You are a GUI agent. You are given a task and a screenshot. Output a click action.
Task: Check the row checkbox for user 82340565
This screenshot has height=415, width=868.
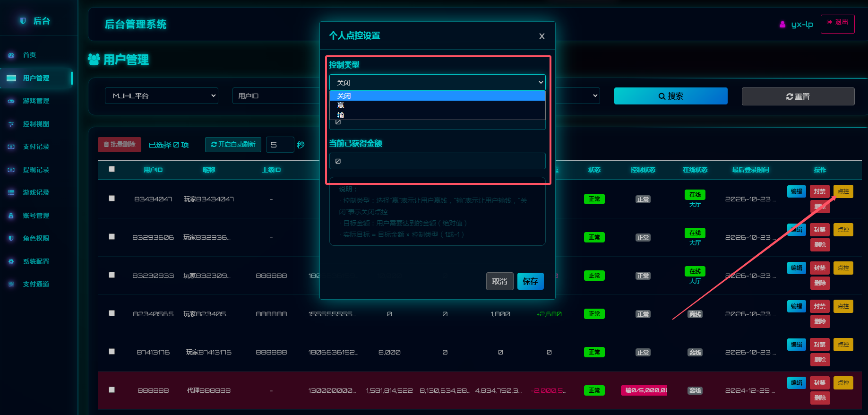coord(112,313)
